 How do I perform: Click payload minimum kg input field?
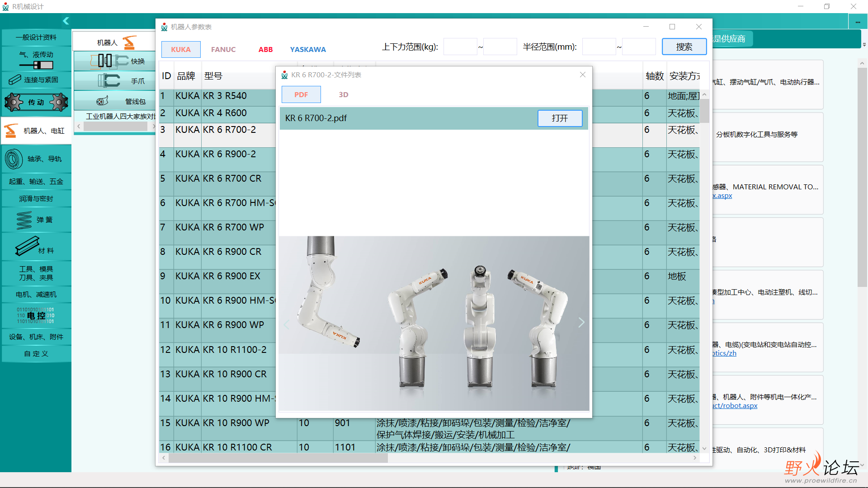coord(460,47)
